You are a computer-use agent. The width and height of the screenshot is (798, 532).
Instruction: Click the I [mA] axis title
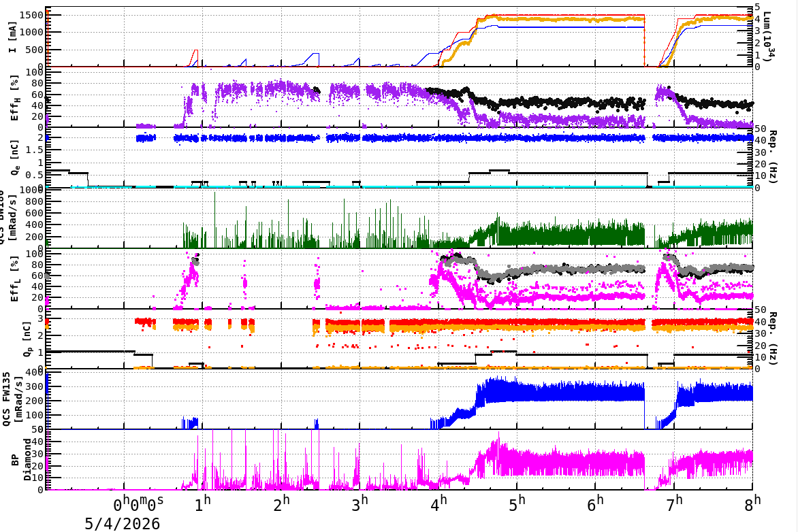pos(13,37)
